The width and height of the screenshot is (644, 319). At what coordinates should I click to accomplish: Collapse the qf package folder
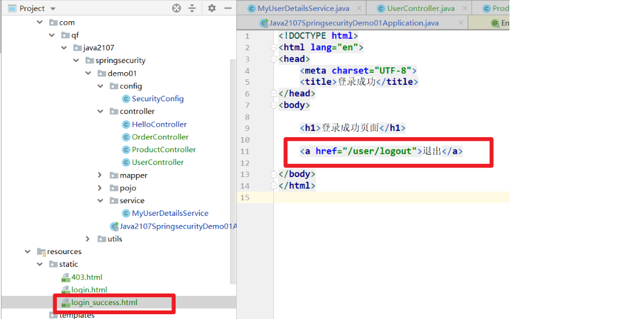click(x=51, y=35)
